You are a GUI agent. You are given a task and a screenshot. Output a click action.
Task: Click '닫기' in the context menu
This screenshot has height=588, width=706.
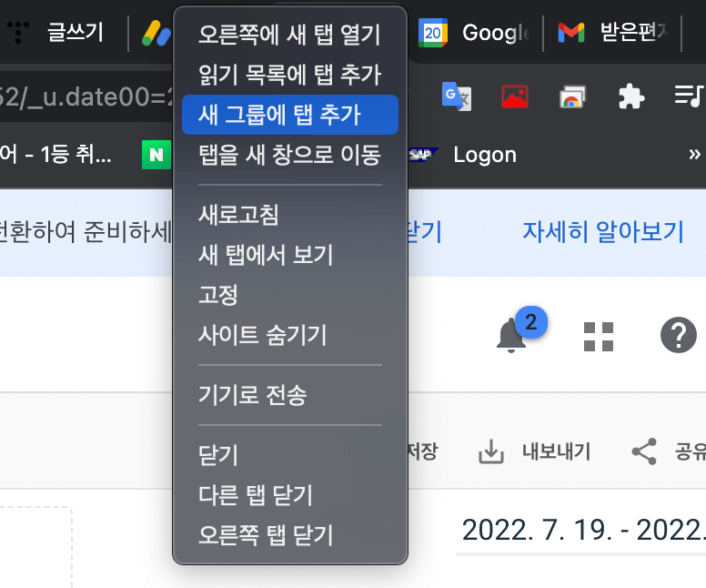click(290, 454)
